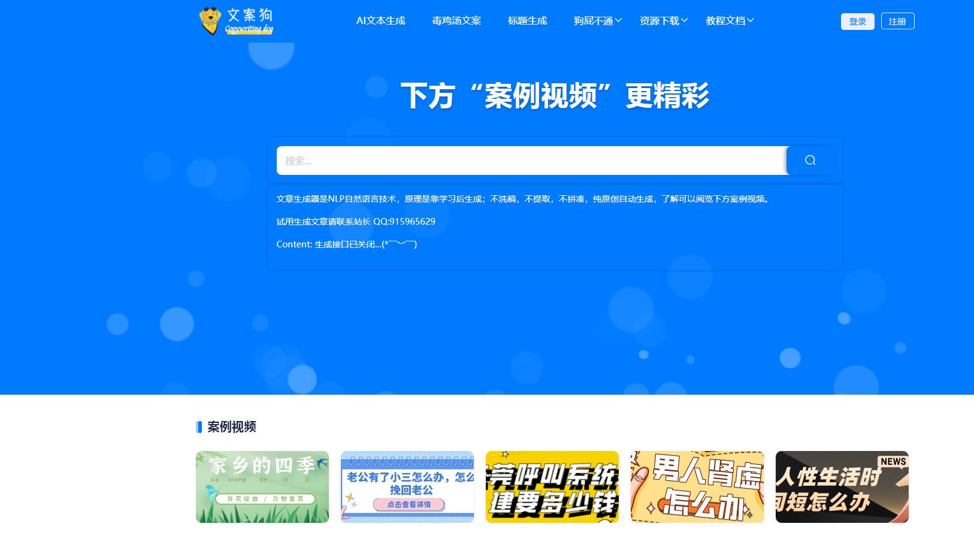The image size is (974, 560).
Task: View the 莞呼叫系统建要多少钱 video
Action: pyautogui.click(x=552, y=486)
